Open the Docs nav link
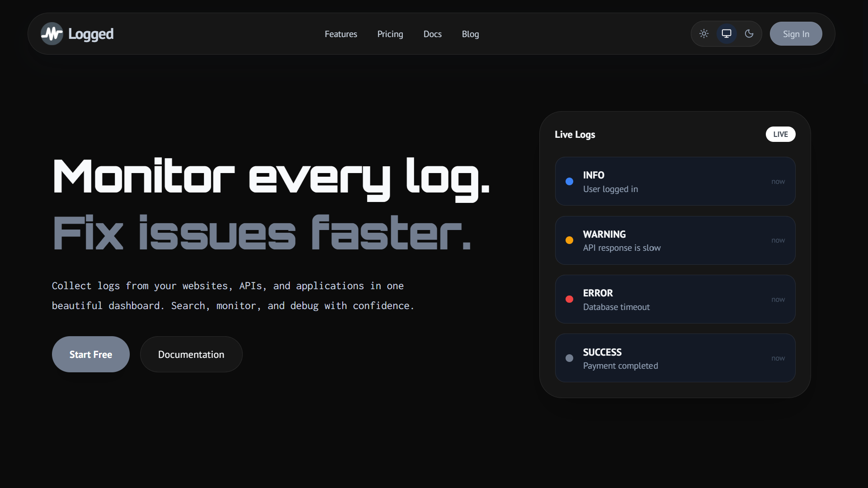 click(x=433, y=34)
